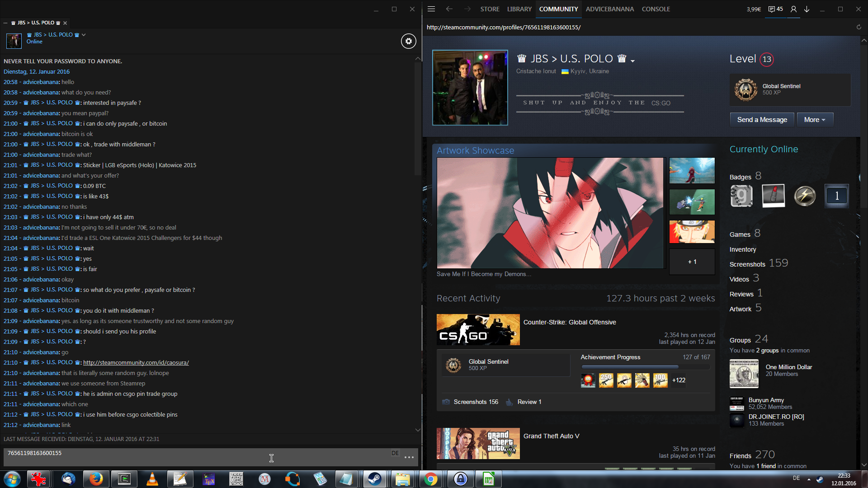Image resolution: width=868 pixels, height=488 pixels.
Task: Close the JBS > U.S. POLO chat tab
Action: coord(65,23)
